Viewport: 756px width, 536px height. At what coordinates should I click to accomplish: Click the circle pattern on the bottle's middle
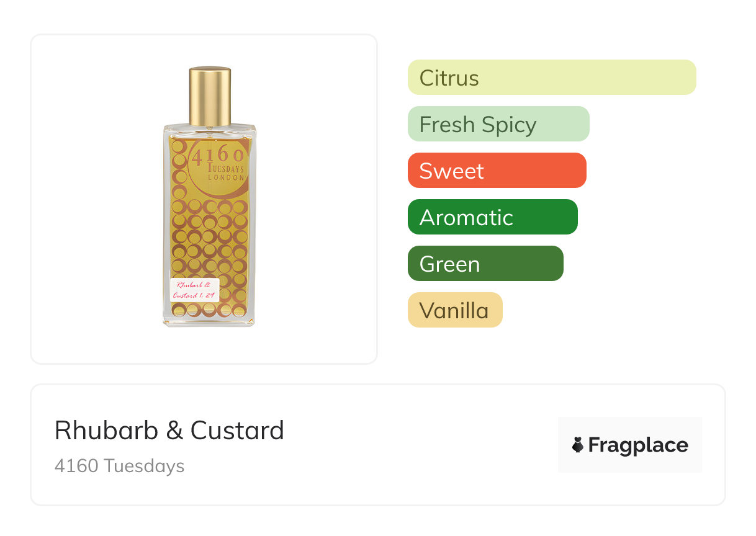coord(209,237)
